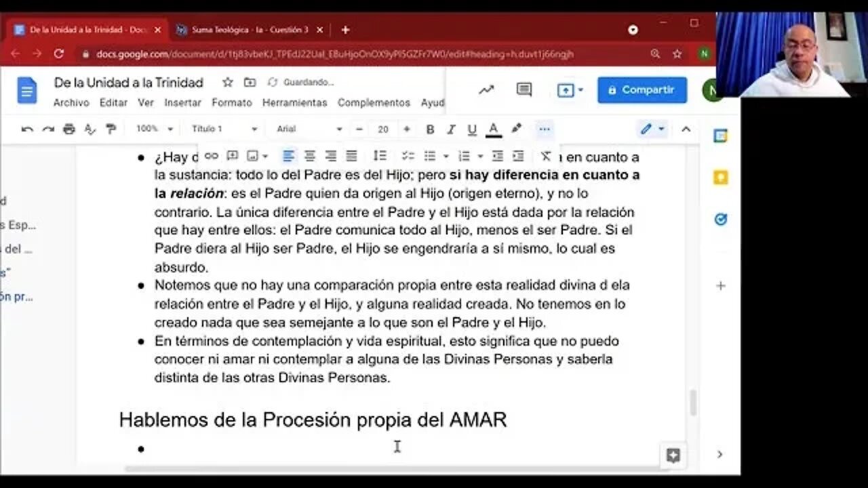Add a comment from overflow toolbar

click(x=232, y=156)
